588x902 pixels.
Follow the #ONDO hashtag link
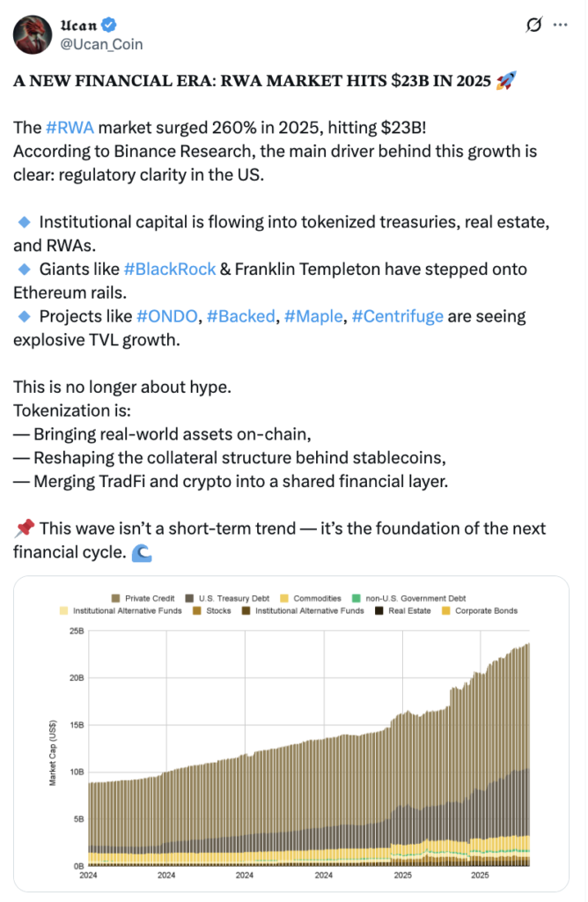click(x=166, y=315)
